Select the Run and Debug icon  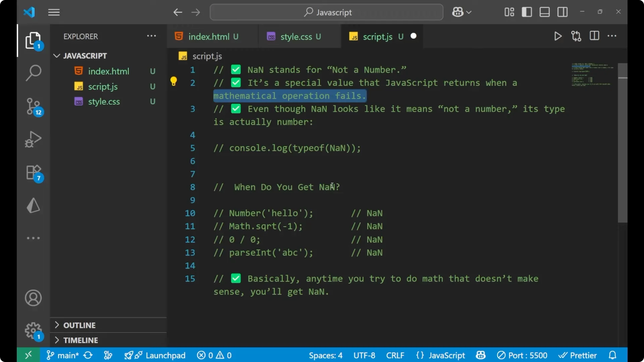pyautogui.click(x=33, y=139)
